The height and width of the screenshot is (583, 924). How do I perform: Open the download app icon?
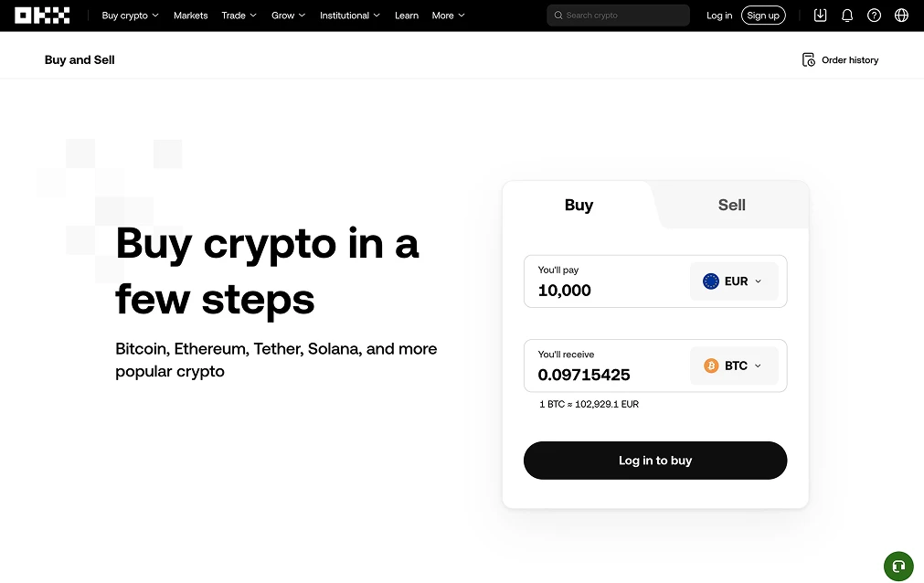[820, 16]
